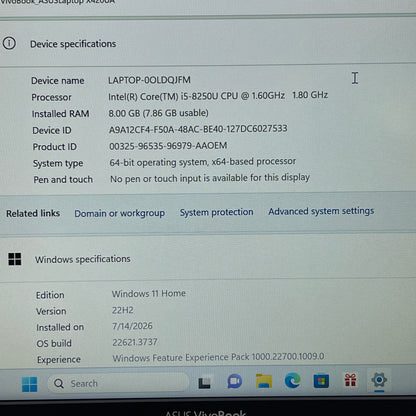The image size is (416, 416).
Task: Collapse the Device specifications section header
Action: (208, 43)
